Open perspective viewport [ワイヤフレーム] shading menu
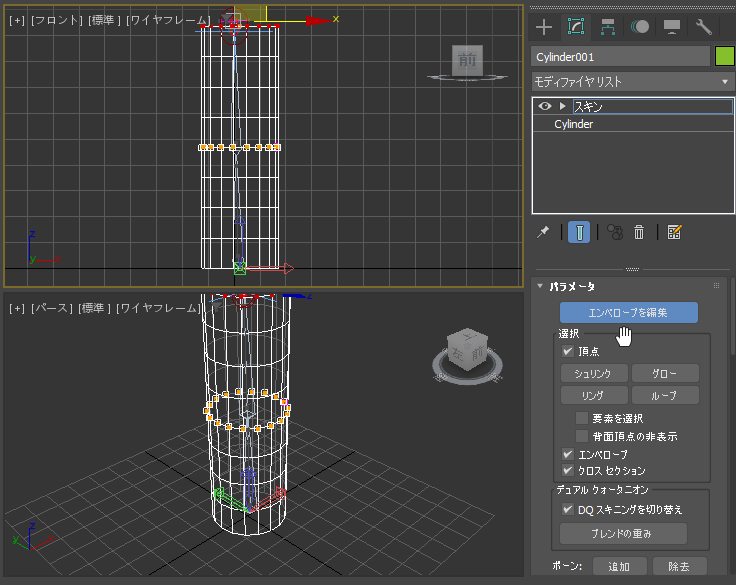Screen dimensions: 736x585 tap(158, 308)
